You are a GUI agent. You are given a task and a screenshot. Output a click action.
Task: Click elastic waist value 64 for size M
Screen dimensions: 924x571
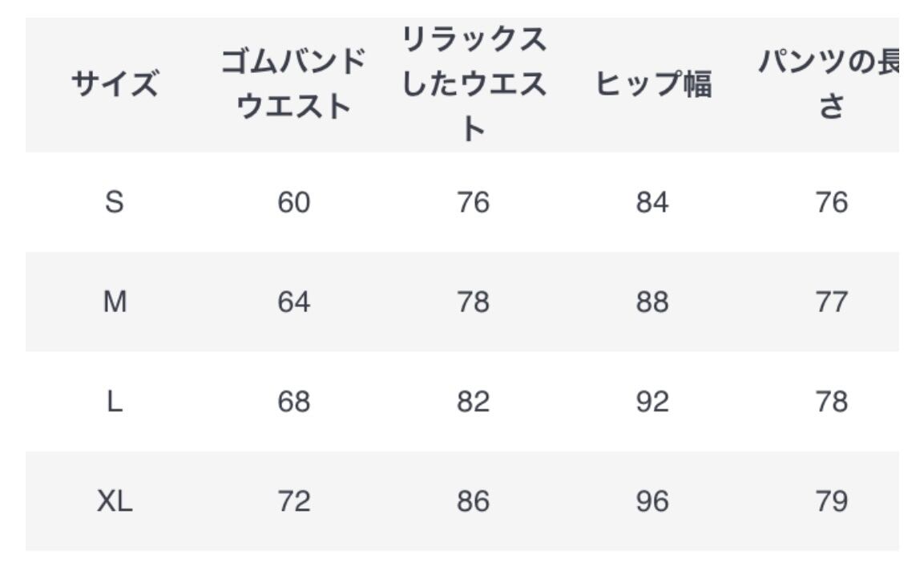point(293,302)
